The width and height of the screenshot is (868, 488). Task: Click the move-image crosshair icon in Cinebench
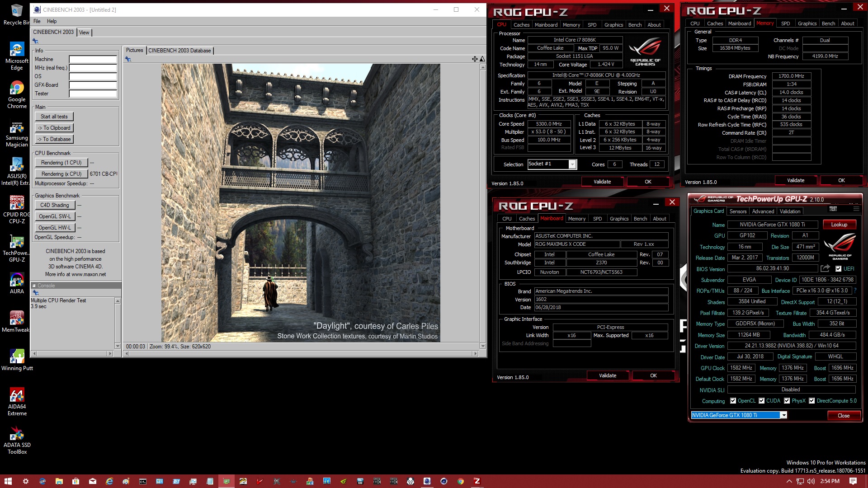(x=475, y=59)
